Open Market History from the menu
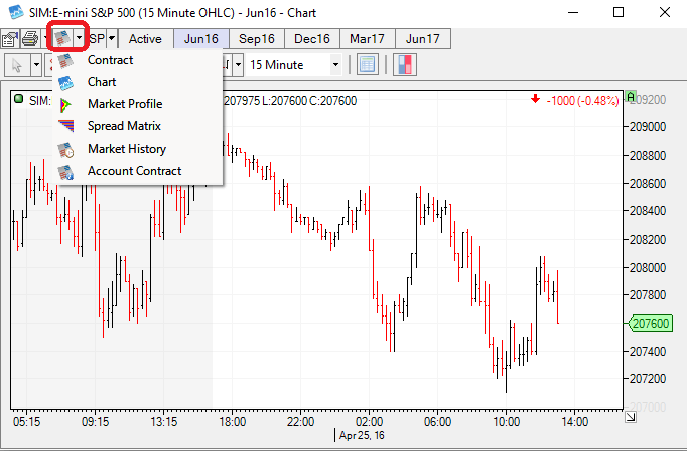Screen dimensions: 687x451 (126, 149)
